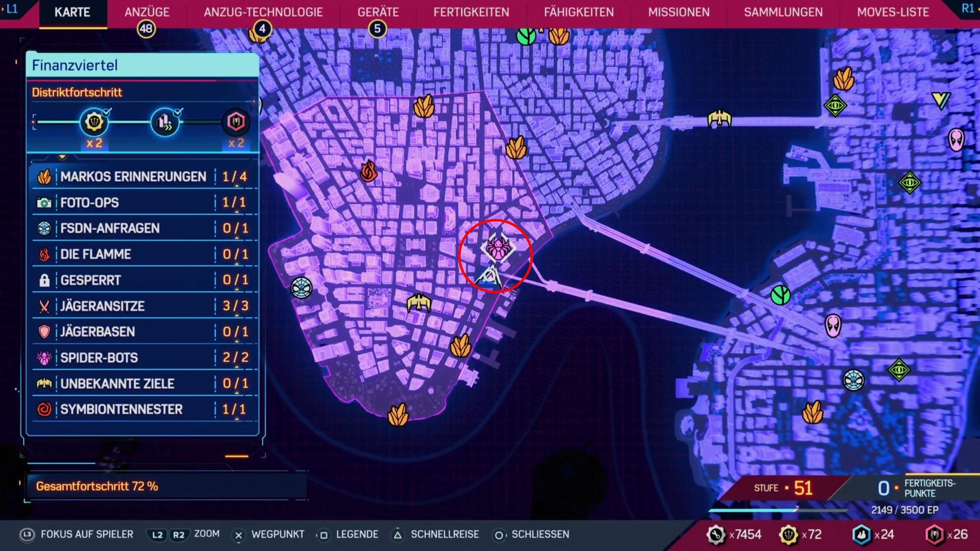Open the KARTE tab
The width and height of the screenshot is (980, 551).
click(x=72, y=12)
